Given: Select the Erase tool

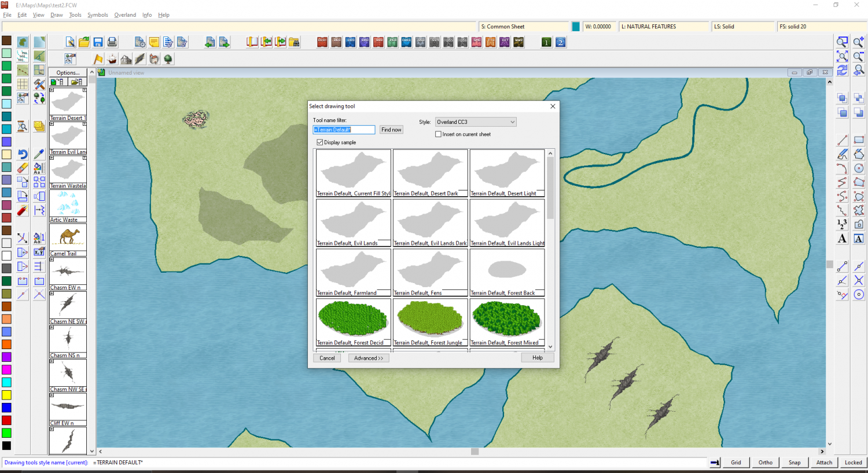Looking at the screenshot, I should [x=23, y=168].
